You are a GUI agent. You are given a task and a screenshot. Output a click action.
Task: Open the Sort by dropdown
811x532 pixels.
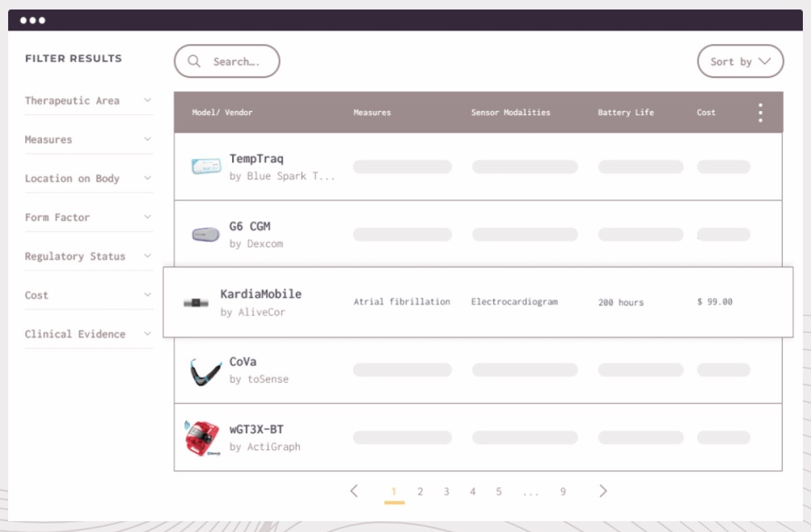point(740,62)
